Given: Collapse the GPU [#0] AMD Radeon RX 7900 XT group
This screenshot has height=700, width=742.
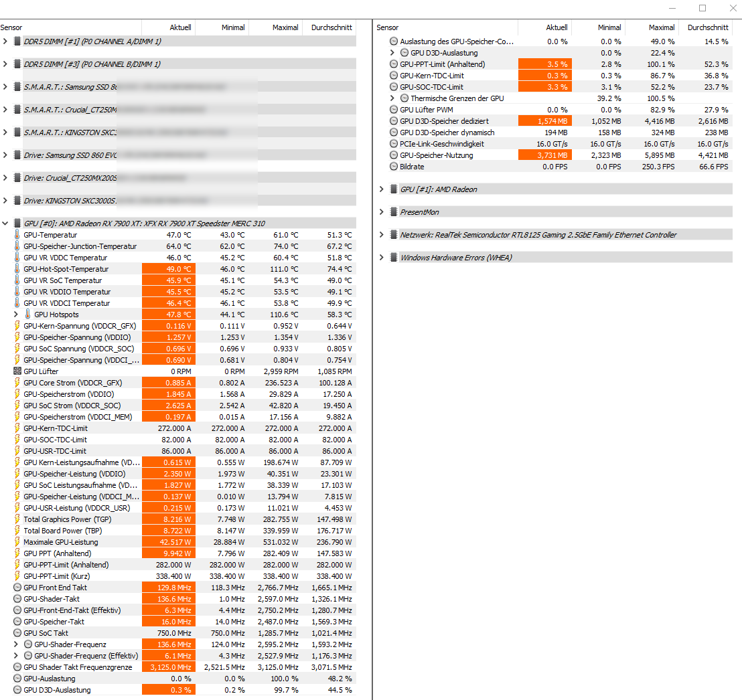Looking at the screenshot, I should [x=5, y=224].
